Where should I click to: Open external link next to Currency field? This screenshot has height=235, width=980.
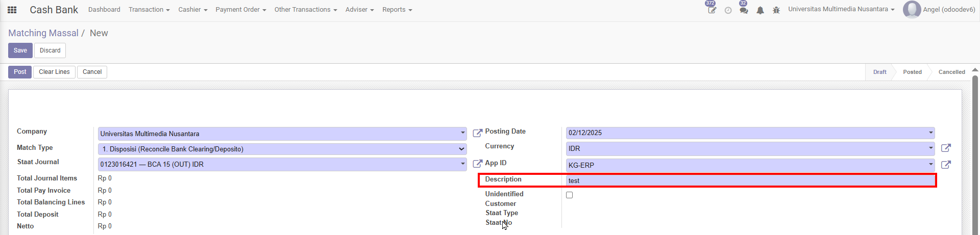[x=946, y=148]
